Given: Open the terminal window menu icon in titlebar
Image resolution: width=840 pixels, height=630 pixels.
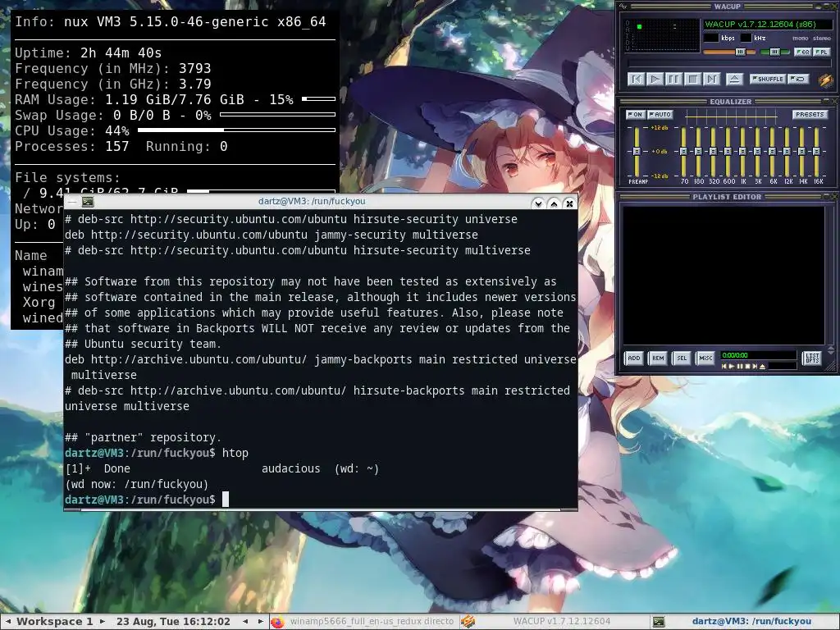Looking at the screenshot, I should click(x=88, y=202).
